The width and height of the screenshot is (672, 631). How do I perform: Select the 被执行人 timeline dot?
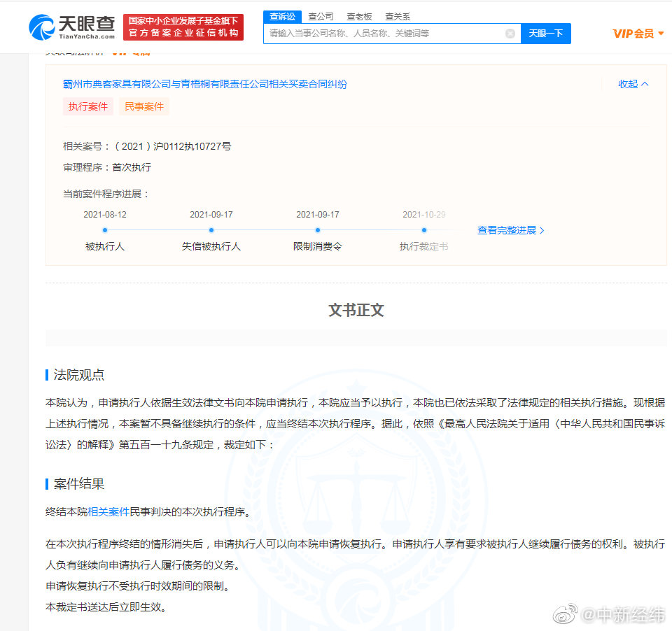pyautogui.click(x=105, y=229)
